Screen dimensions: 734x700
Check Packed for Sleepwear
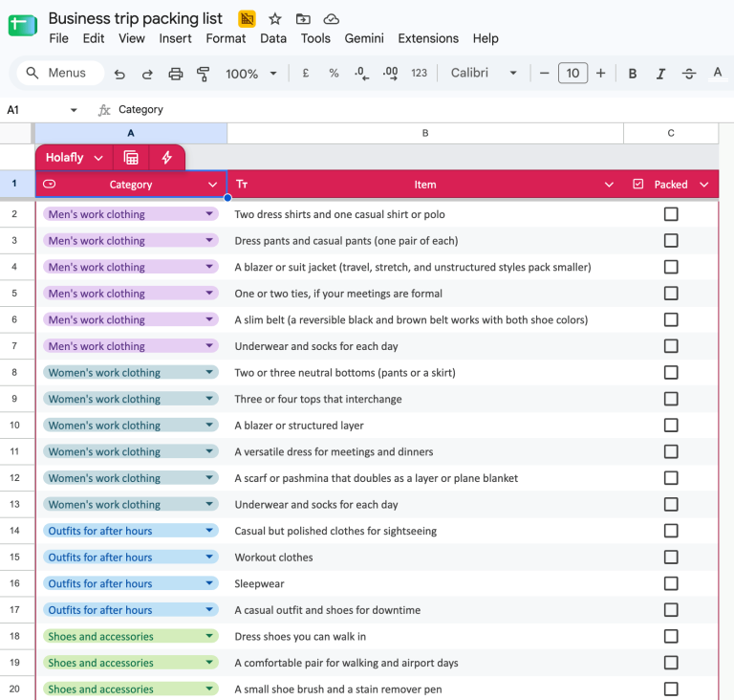671,583
